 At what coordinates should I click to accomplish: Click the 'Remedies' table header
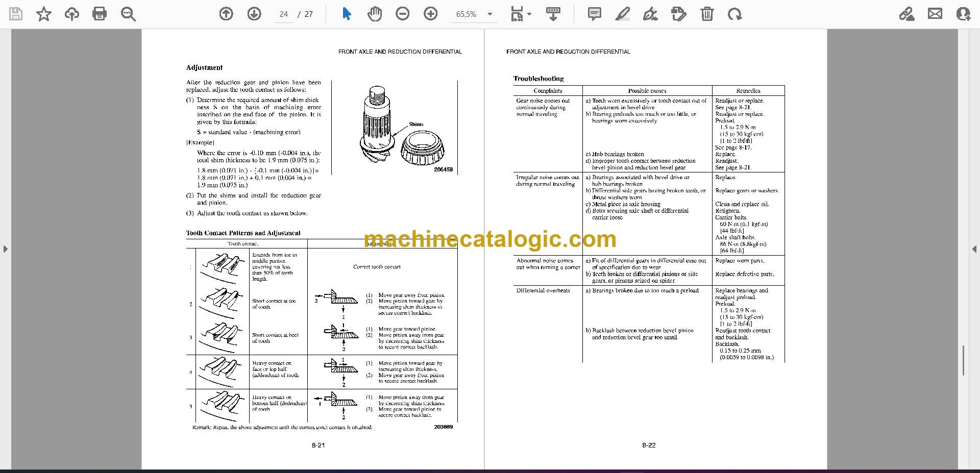[748, 91]
